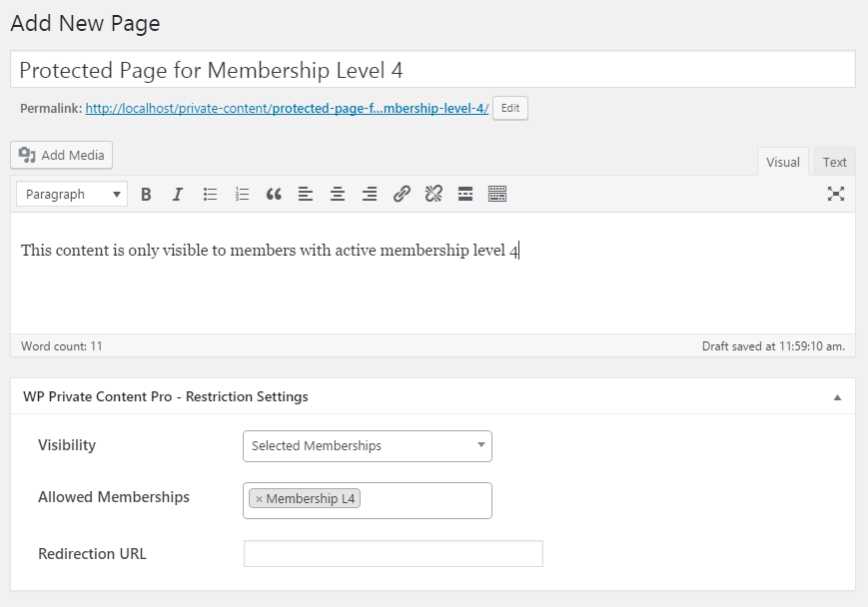Image resolution: width=868 pixels, height=607 pixels.
Task: Insert a bulleted list
Action: (210, 195)
